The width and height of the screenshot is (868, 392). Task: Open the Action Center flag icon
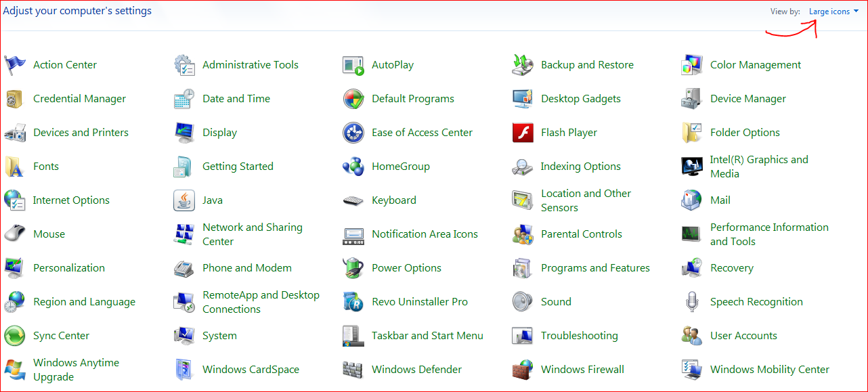[x=15, y=64]
